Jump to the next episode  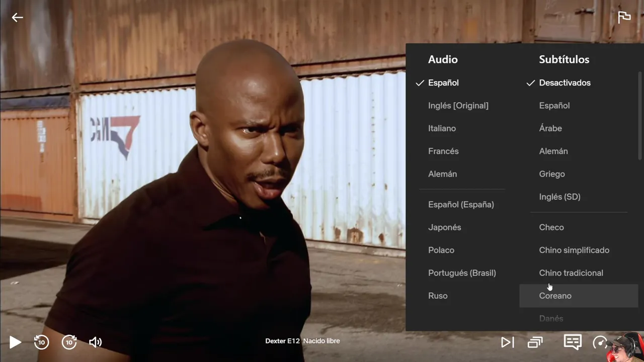point(508,342)
